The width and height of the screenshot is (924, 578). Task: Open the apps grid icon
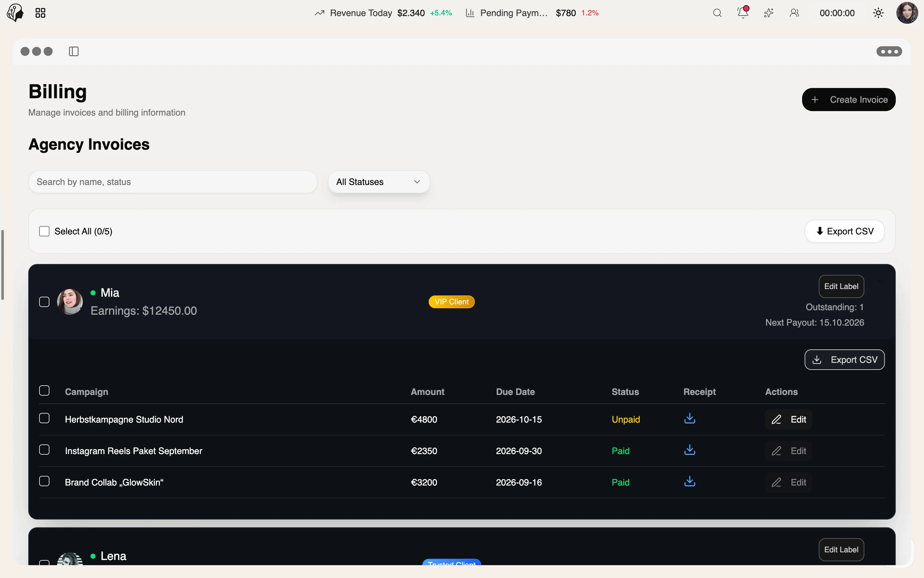point(40,13)
